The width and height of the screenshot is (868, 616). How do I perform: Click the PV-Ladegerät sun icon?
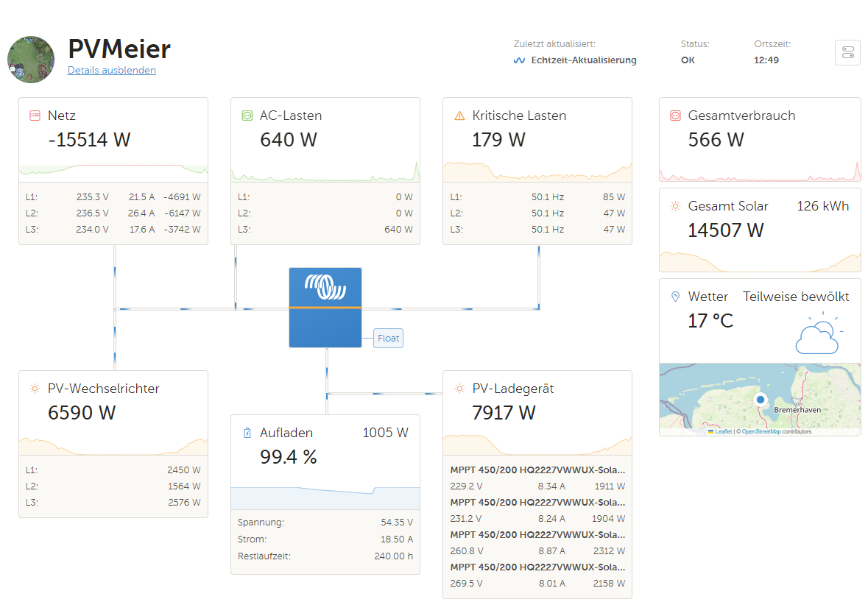point(459,389)
